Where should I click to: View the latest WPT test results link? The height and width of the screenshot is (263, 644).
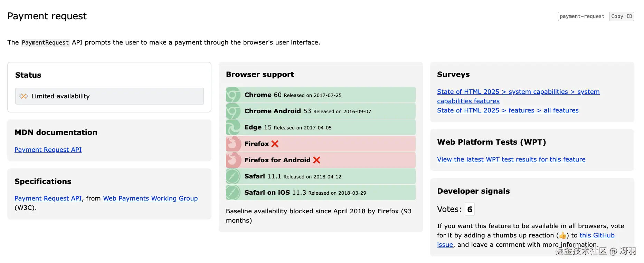511,159
